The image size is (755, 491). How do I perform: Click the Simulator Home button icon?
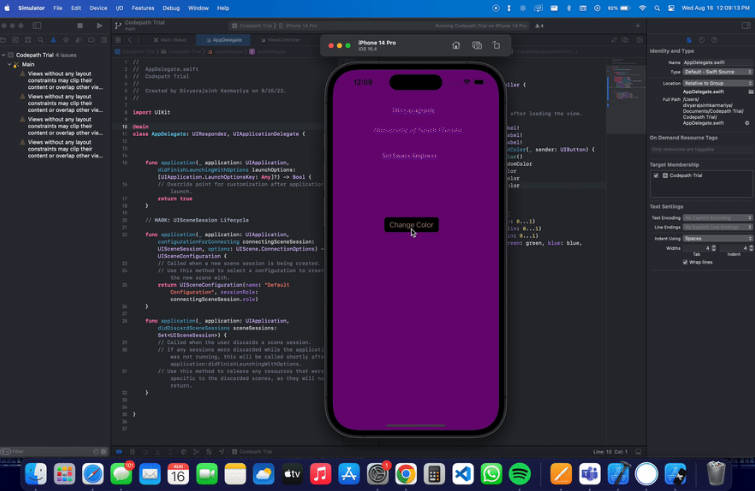(x=456, y=45)
